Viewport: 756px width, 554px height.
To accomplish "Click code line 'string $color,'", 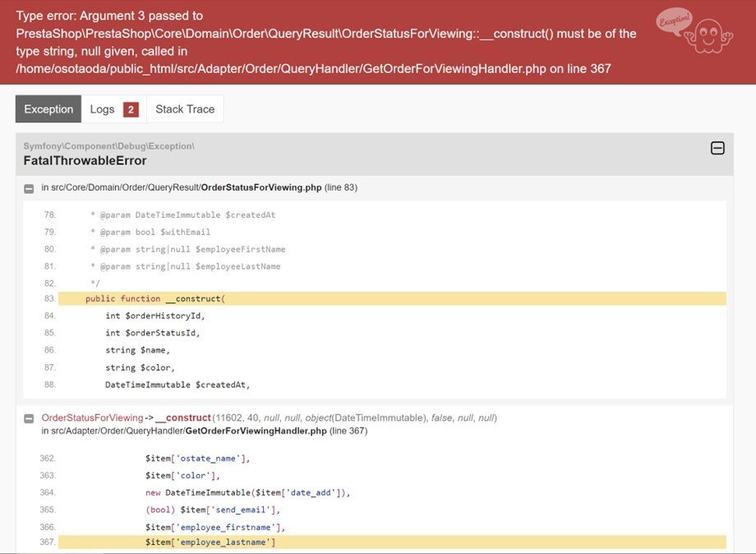I will point(140,367).
